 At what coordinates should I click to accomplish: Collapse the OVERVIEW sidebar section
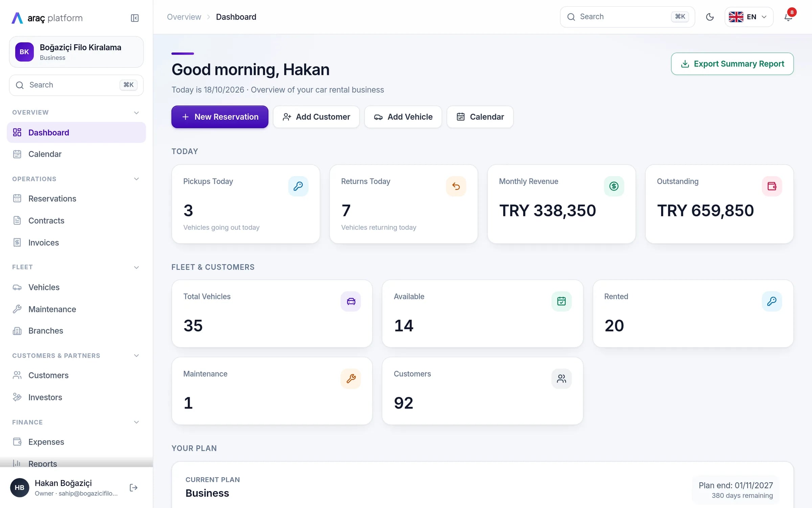coord(76,112)
